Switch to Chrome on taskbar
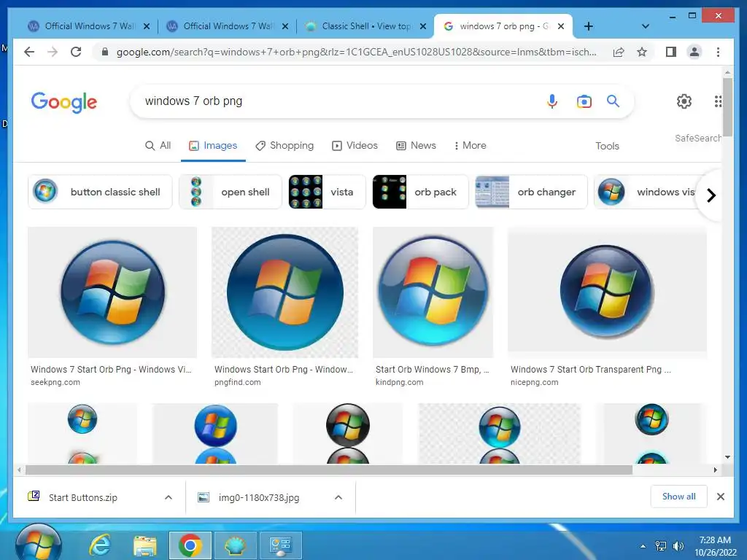747x560 pixels. [190, 545]
